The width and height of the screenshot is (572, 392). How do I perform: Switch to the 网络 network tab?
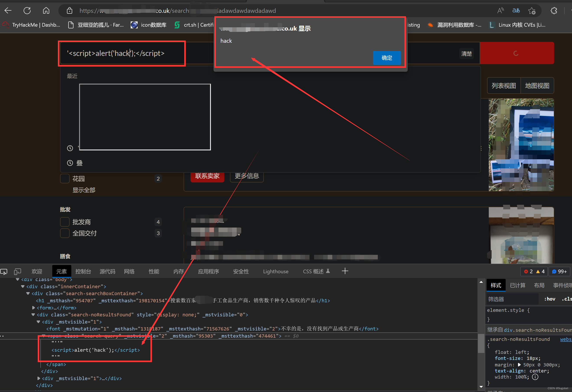tap(129, 272)
